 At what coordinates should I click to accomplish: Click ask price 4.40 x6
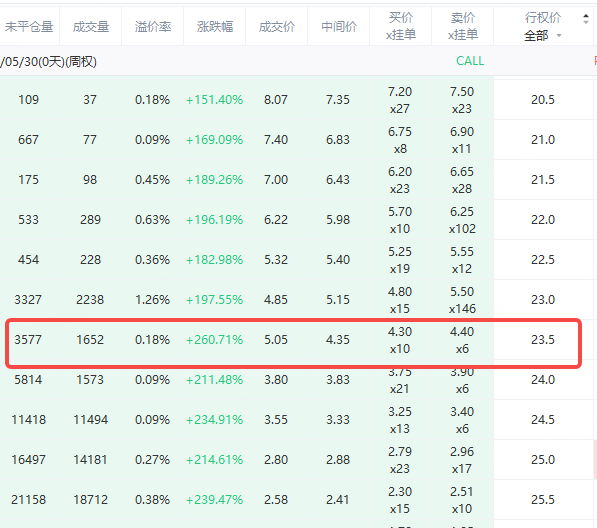(x=462, y=340)
